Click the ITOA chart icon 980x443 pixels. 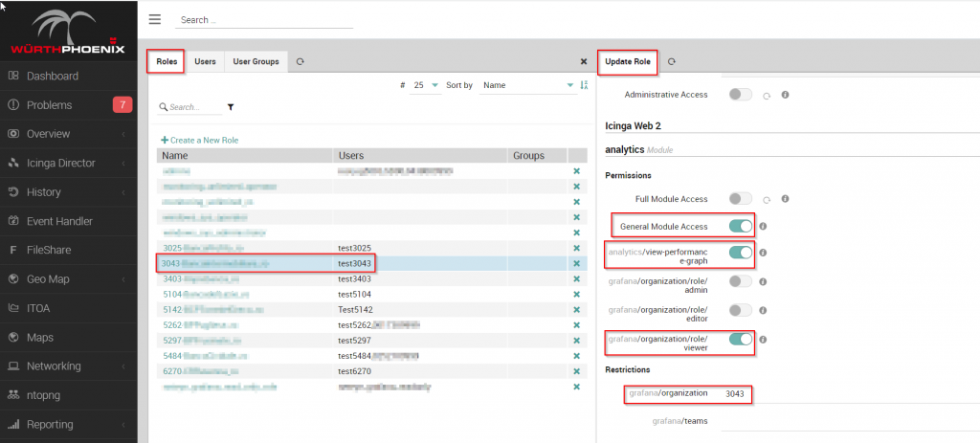point(13,308)
